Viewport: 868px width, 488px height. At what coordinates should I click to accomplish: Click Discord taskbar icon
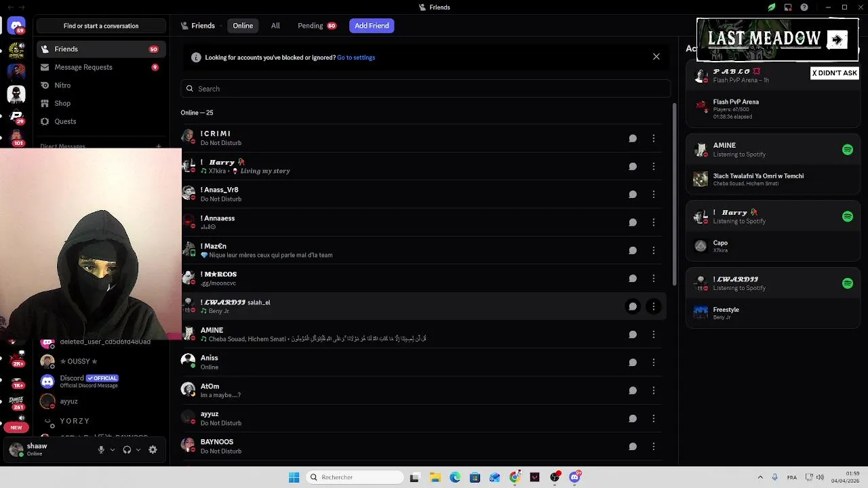[x=574, y=477]
